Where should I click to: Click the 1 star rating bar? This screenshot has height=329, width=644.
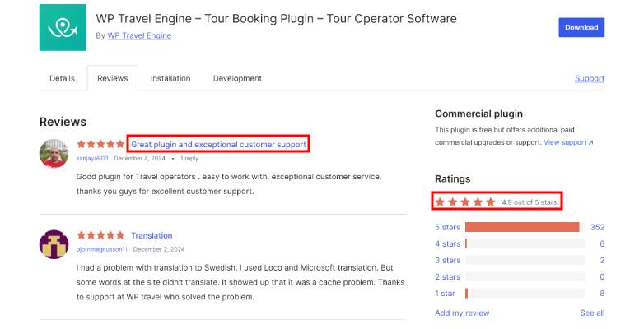525,294
